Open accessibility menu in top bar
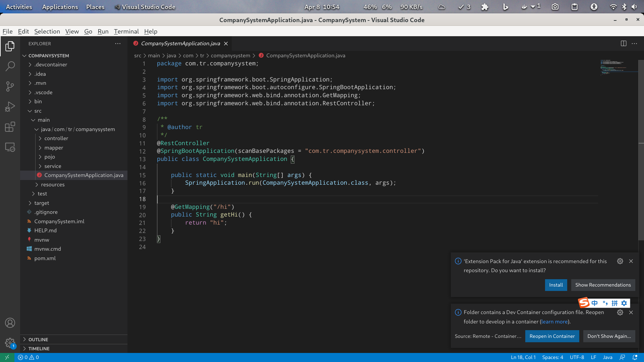644x362 pixels. pyautogui.click(x=594, y=7)
